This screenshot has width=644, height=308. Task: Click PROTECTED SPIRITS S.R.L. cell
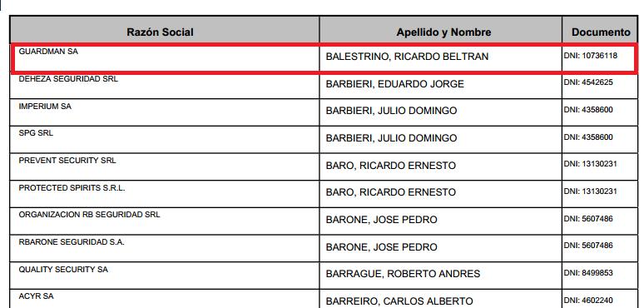point(72,188)
